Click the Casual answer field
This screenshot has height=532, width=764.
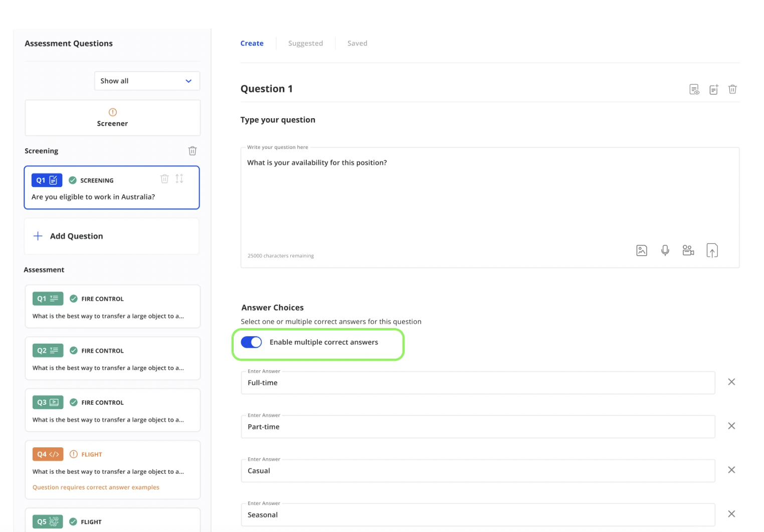(x=478, y=471)
